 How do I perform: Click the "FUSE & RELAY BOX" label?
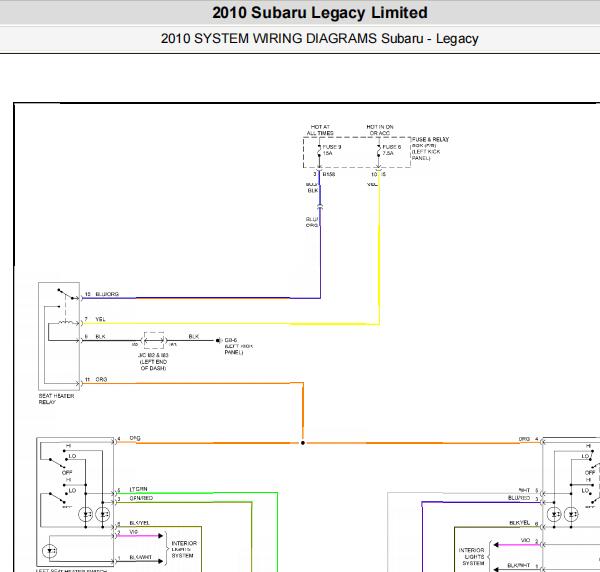(430, 148)
